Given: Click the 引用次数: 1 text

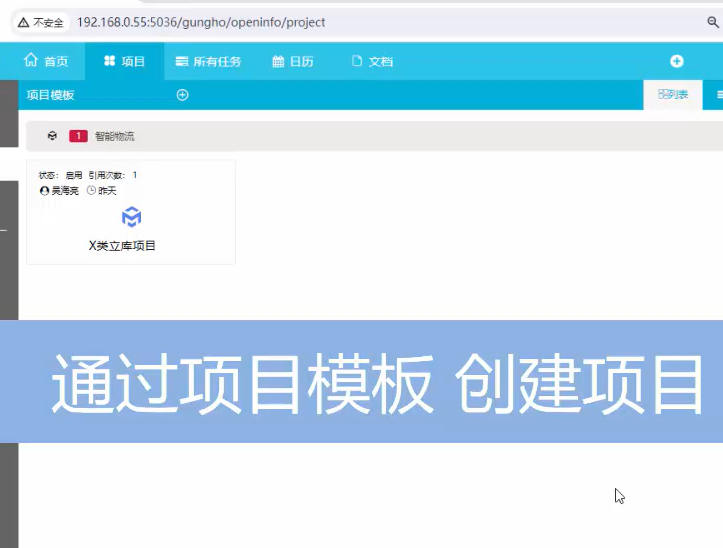Looking at the screenshot, I should (x=113, y=175).
